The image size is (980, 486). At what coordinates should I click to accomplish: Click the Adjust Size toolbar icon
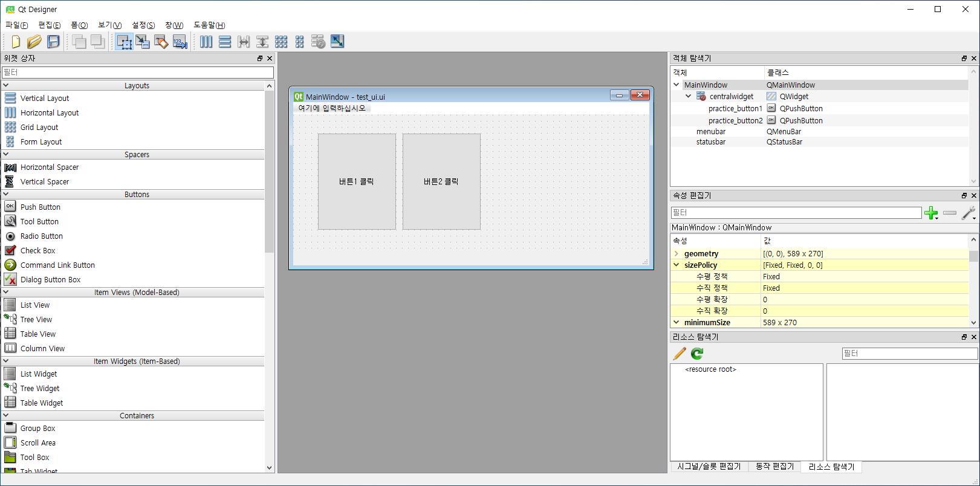337,42
